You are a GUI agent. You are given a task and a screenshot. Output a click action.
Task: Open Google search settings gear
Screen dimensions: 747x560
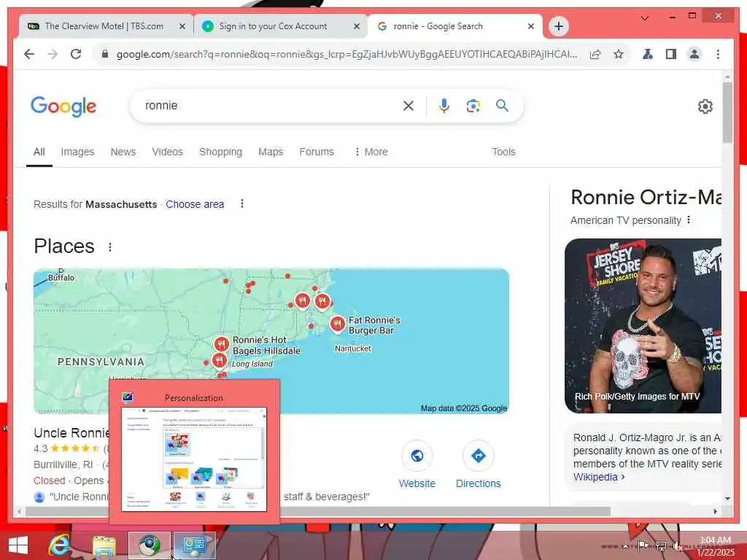[705, 106]
